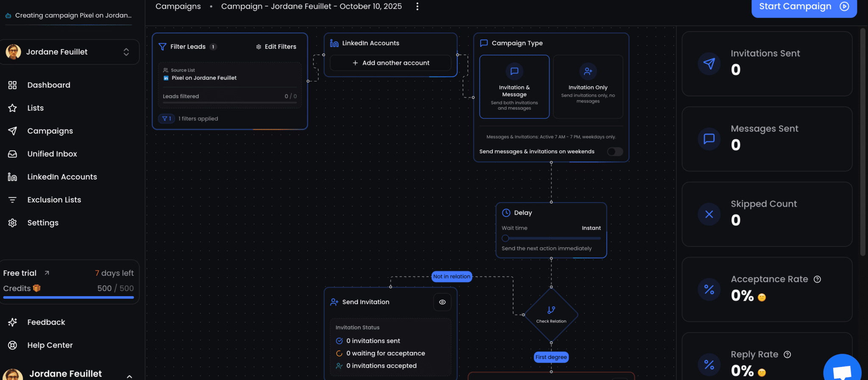Image resolution: width=868 pixels, height=380 pixels.
Task: Click the Delay wait time slider handle
Action: [x=505, y=238]
